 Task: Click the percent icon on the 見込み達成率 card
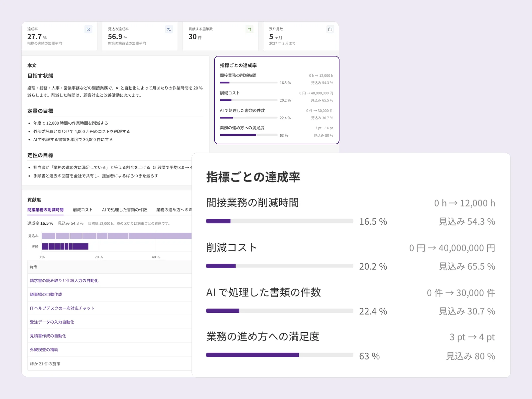169,29
